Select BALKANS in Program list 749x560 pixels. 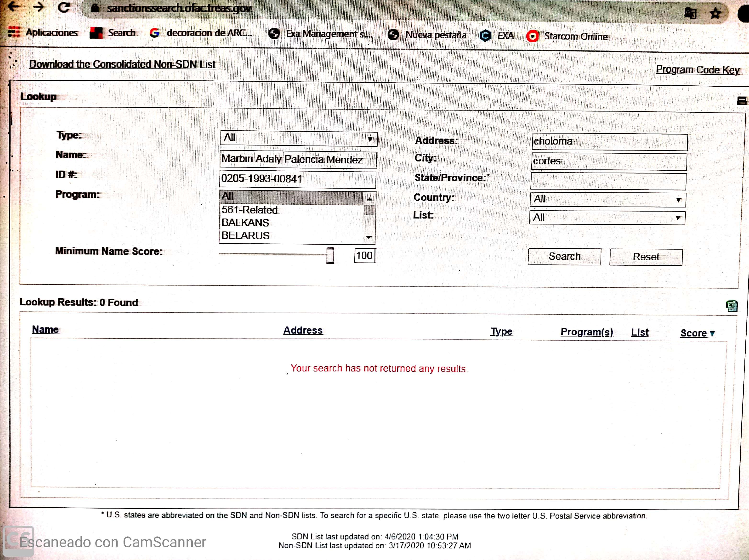point(245,223)
